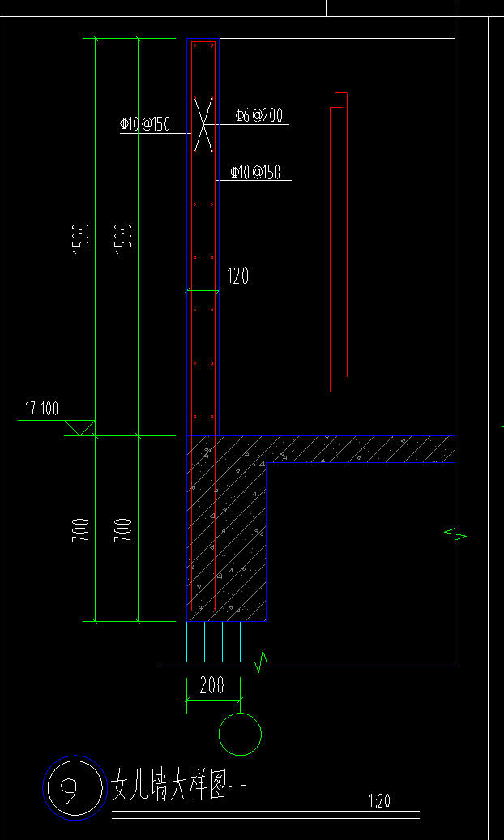This screenshot has height=840, width=504.
Task: Select the Φ6@200 rebar annotation
Action: (x=258, y=115)
